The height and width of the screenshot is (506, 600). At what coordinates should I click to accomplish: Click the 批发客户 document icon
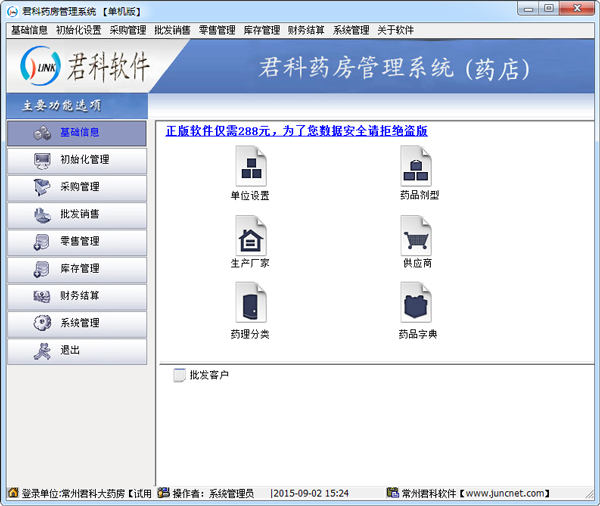[x=179, y=375]
